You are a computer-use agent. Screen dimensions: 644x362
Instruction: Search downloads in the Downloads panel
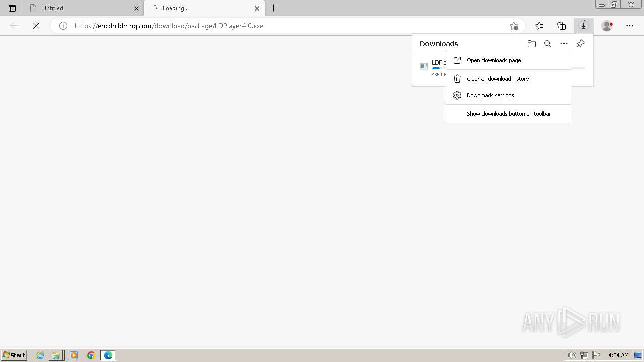[548, 44]
